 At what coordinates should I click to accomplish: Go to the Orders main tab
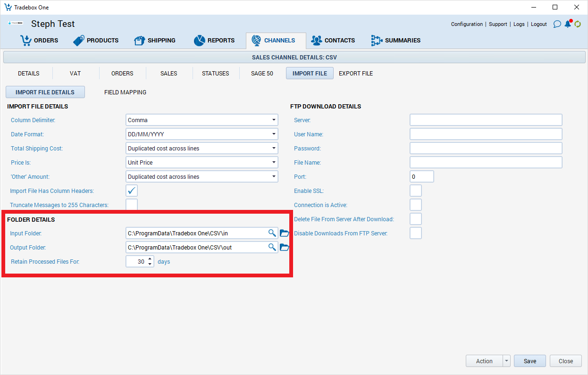pyautogui.click(x=39, y=41)
